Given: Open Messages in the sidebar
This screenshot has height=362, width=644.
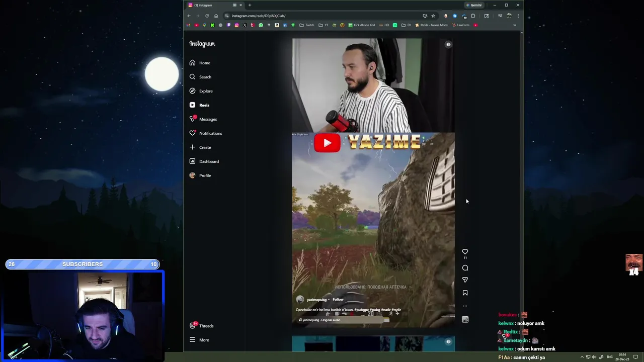Looking at the screenshot, I should pyautogui.click(x=203, y=119).
